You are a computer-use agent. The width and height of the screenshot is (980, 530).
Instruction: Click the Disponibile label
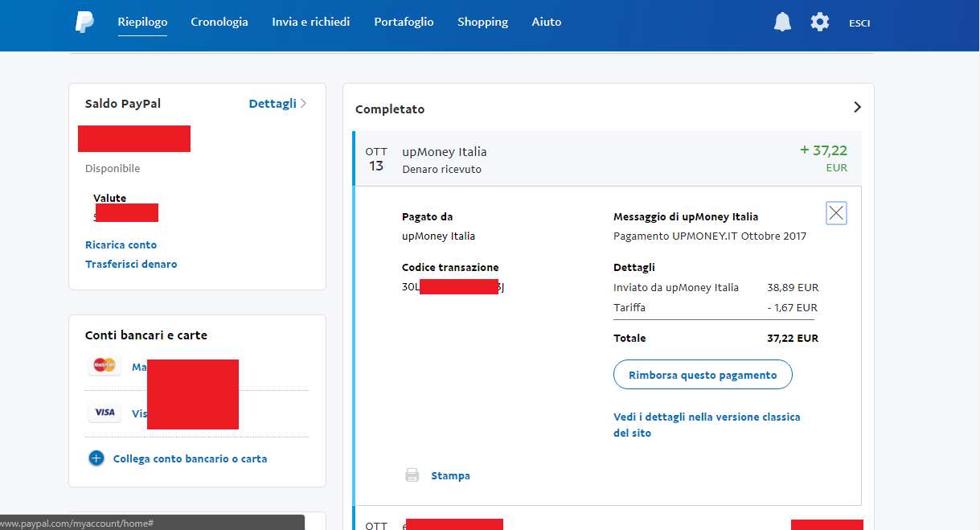pos(113,169)
